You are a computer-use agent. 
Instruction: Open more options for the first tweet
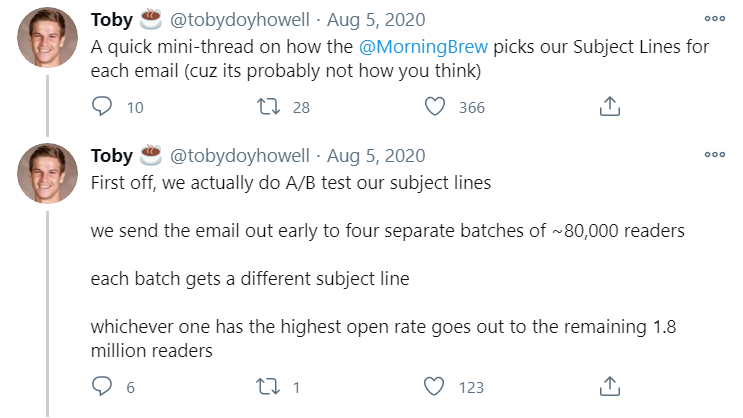tap(714, 19)
